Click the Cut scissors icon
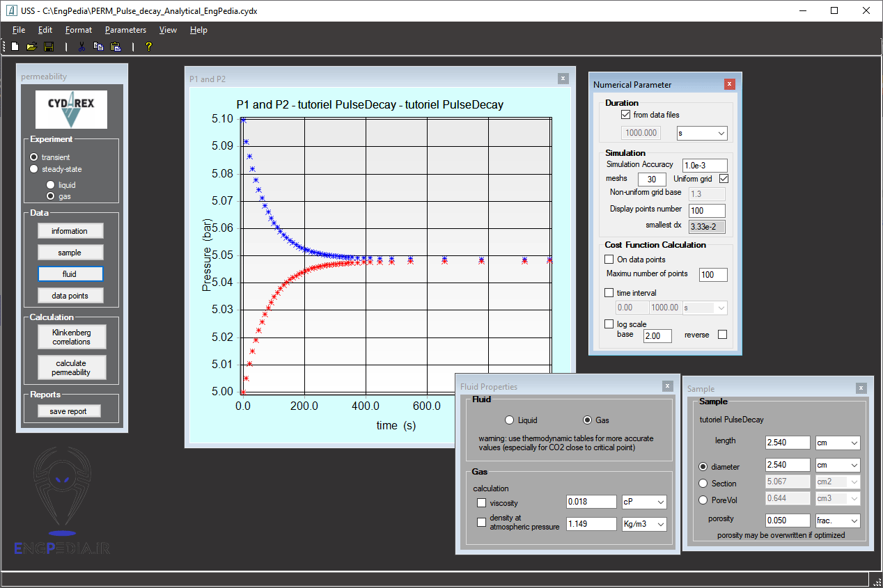This screenshot has height=588, width=883. (81, 47)
